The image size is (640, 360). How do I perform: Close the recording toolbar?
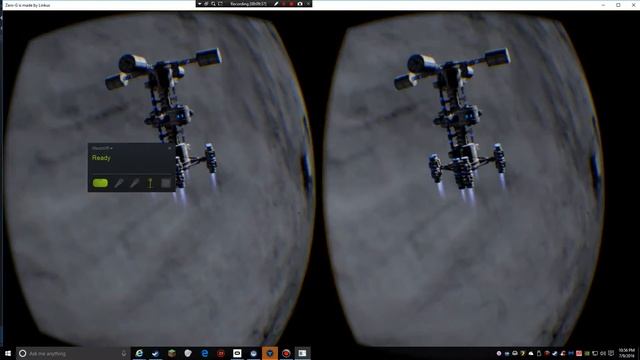pos(308,4)
